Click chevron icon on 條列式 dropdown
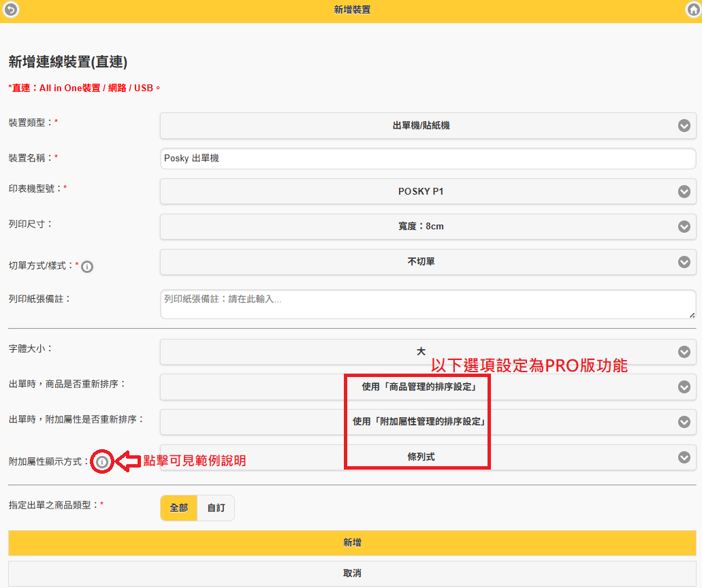Image resolution: width=702 pixels, height=588 pixels. click(684, 457)
